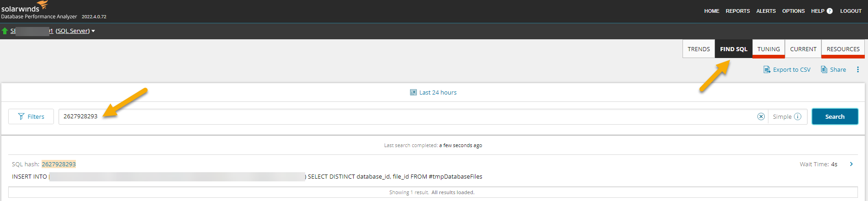868x201 pixels.
Task: Toggle the Simple search mode
Action: (x=782, y=116)
